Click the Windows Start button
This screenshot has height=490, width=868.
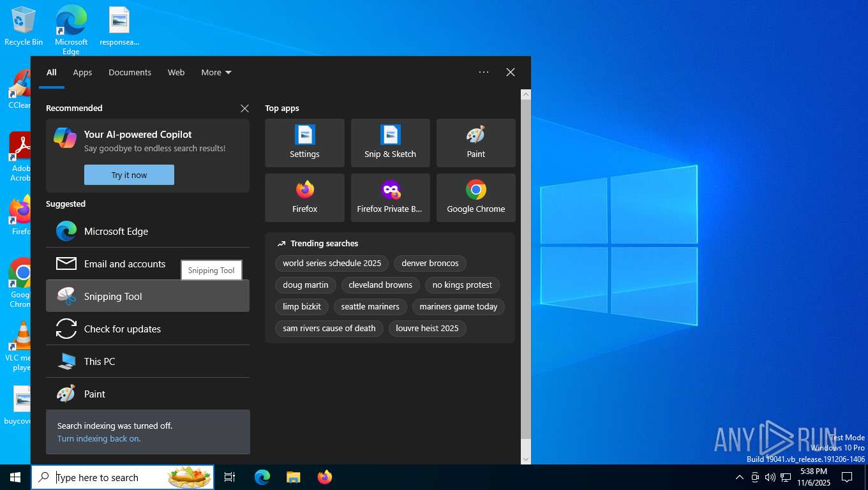pyautogui.click(x=15, y=477)
